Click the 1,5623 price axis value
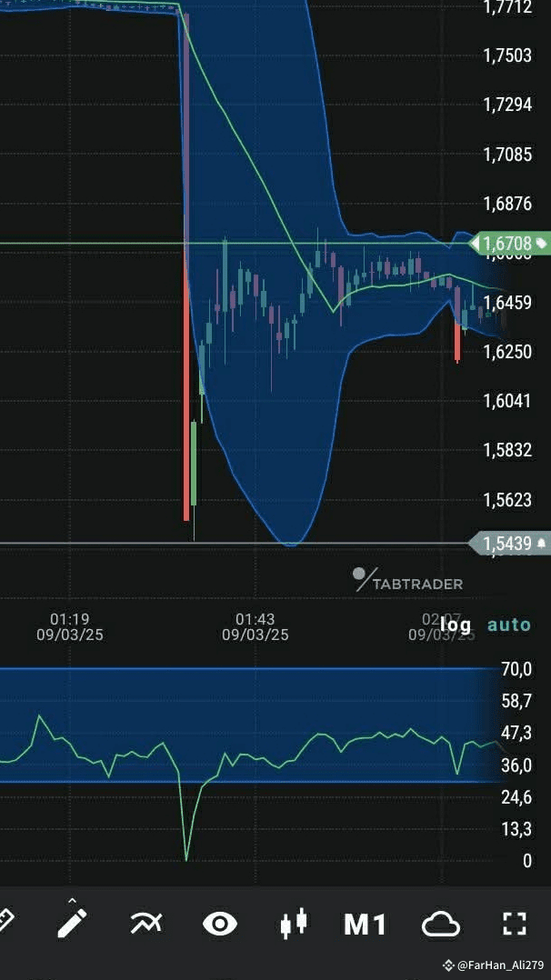 (507, 499)
